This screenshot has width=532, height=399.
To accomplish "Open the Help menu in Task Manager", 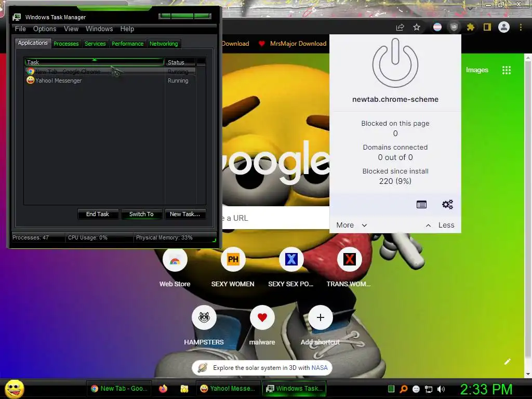I will click(127, 29).
